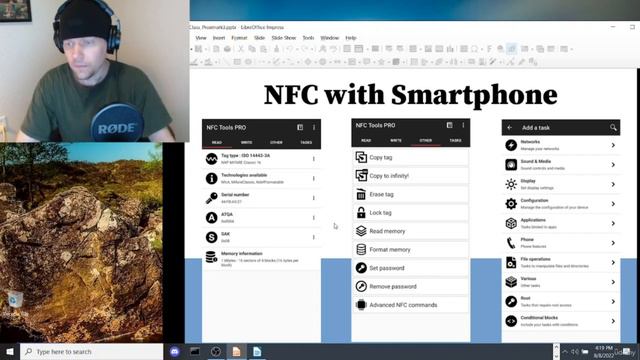This screenshot has height=360, width=640.
Task: Open Discord from the taskbar
Action: pos(174,351)
